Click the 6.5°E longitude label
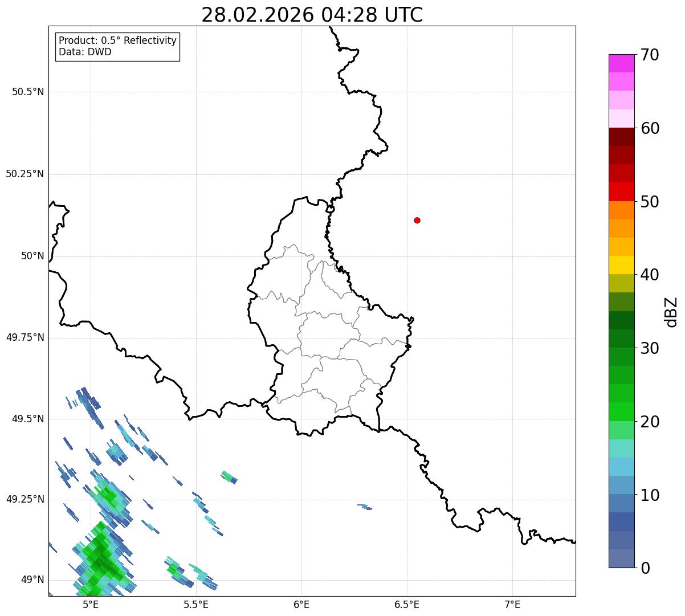The width and height of the screenshot is (685, 616). pos(407,605)
